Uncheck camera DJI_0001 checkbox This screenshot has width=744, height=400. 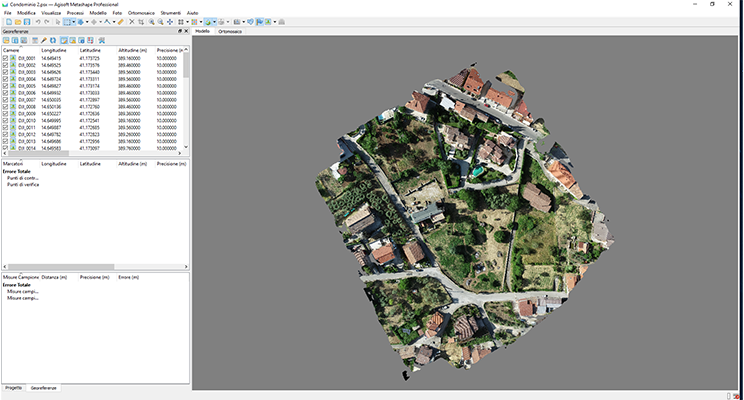5,58
